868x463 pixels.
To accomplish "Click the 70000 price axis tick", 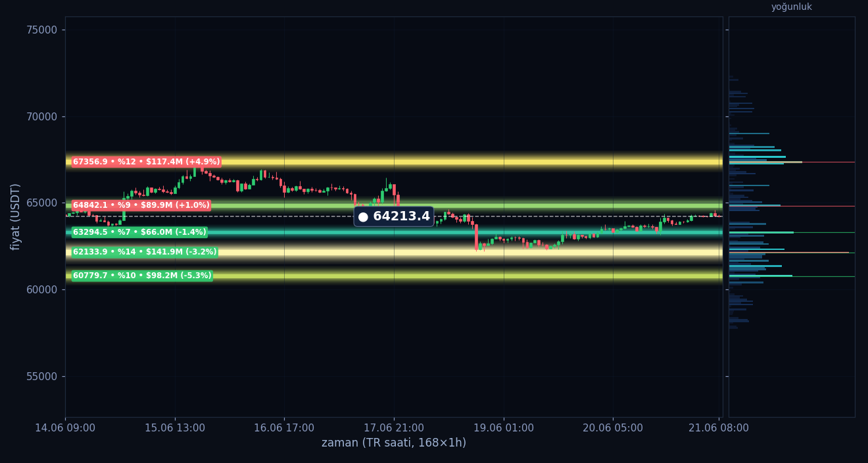I will coord(41,116).
